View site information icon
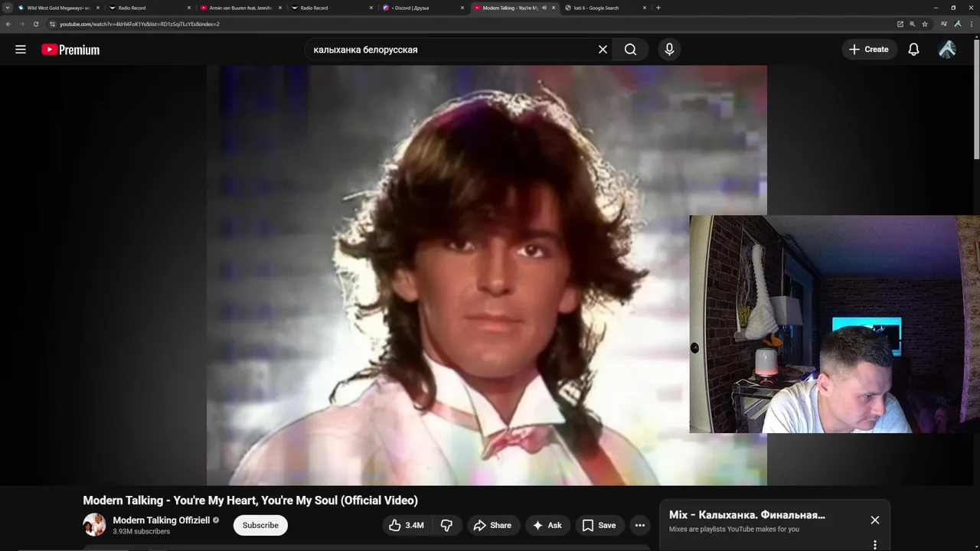The width and height of the screenshot is (980, 551). pyautogui.click(x=52, y=24)
